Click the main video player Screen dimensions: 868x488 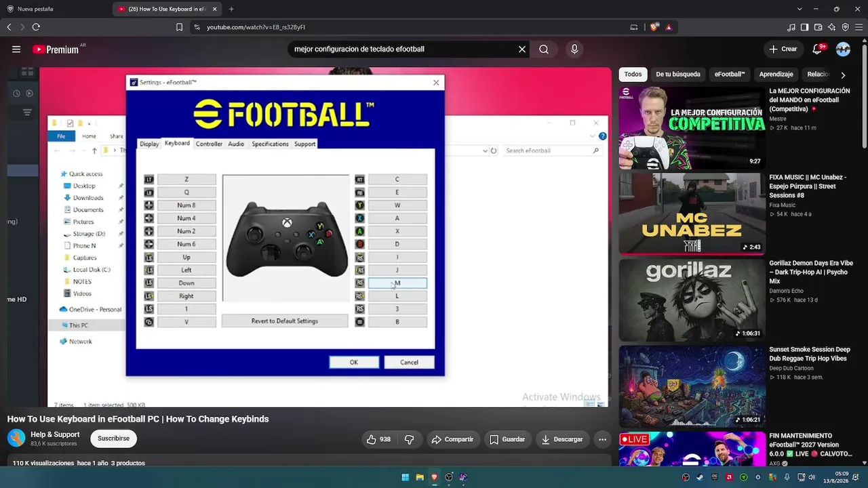(x=325, y=237)
